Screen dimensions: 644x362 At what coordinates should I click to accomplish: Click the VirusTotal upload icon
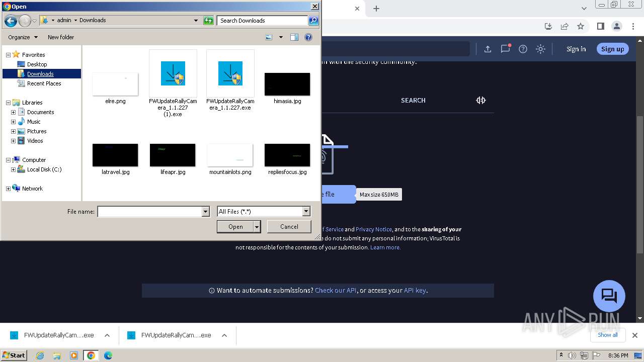(488, 49)
